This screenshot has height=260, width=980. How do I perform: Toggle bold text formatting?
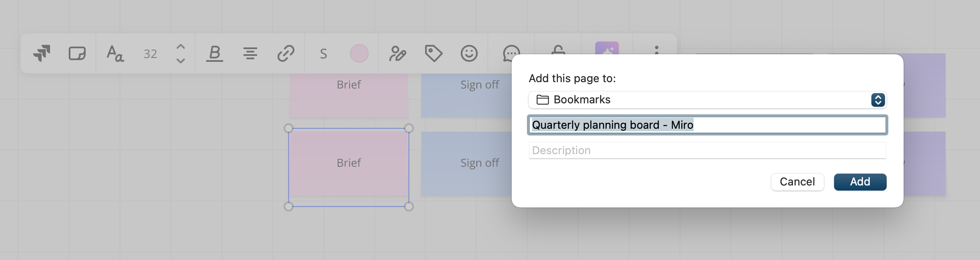215,53
